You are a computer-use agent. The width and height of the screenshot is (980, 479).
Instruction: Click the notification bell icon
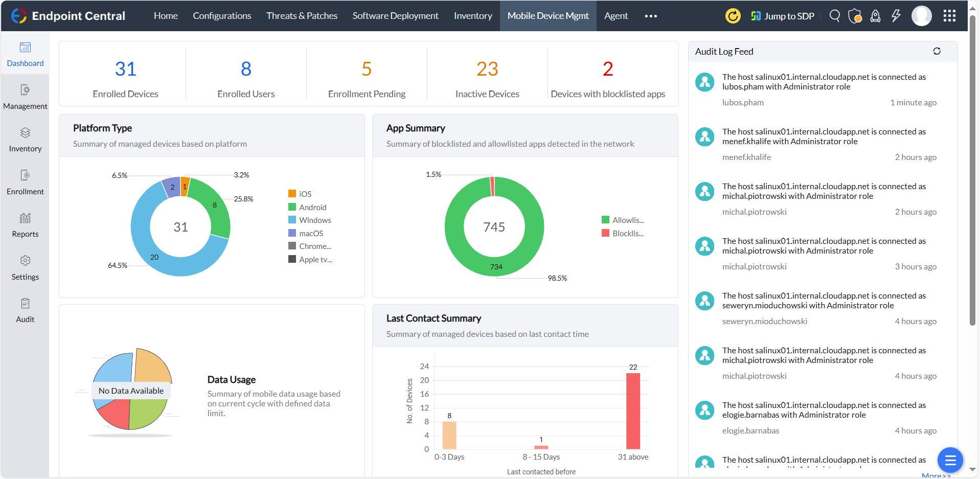pyautogui.click(x=875, y=16)
